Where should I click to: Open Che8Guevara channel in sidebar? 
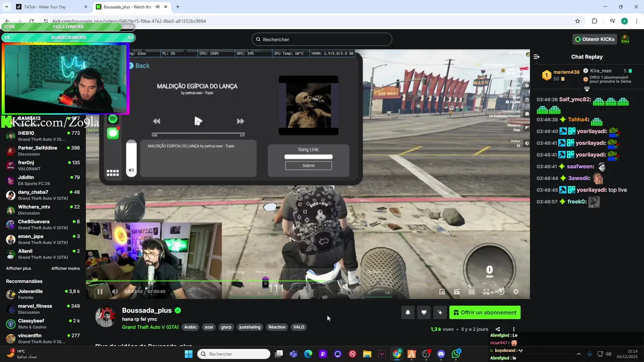43,224
